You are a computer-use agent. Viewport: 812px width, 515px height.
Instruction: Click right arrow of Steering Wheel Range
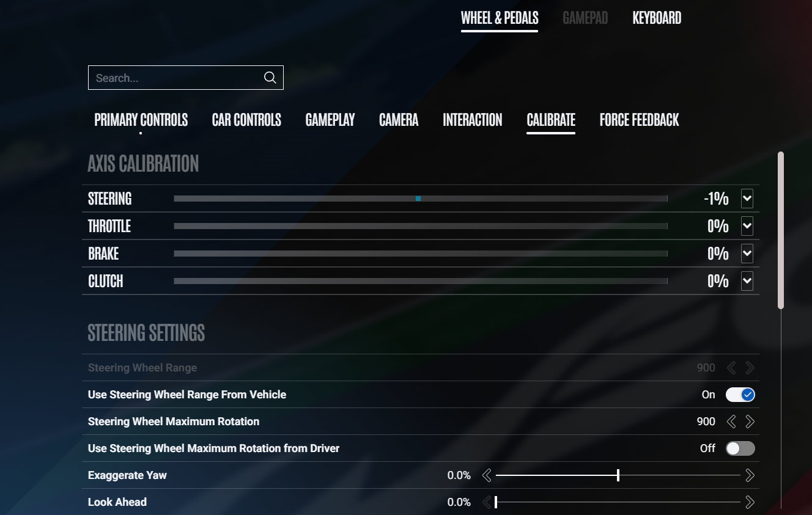[750, 368]
